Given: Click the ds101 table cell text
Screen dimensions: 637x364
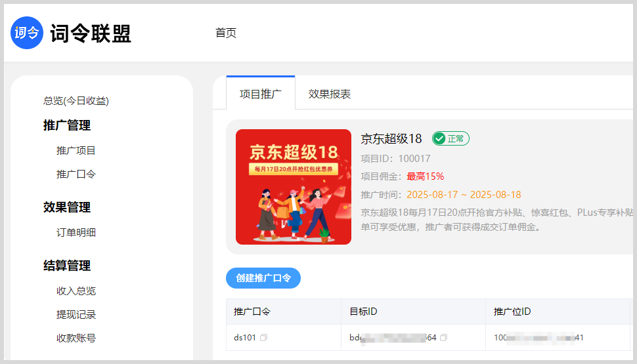Looking at the screenshot, I should pos(245,338).
